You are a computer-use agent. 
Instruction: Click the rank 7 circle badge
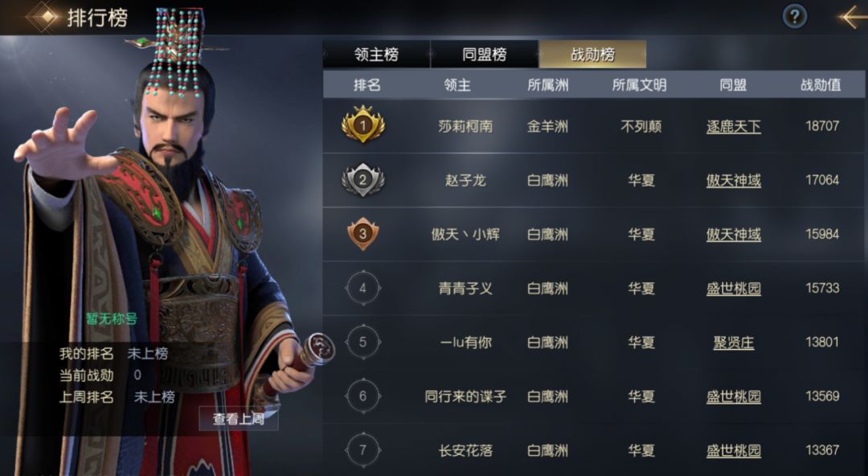[362, 450]
